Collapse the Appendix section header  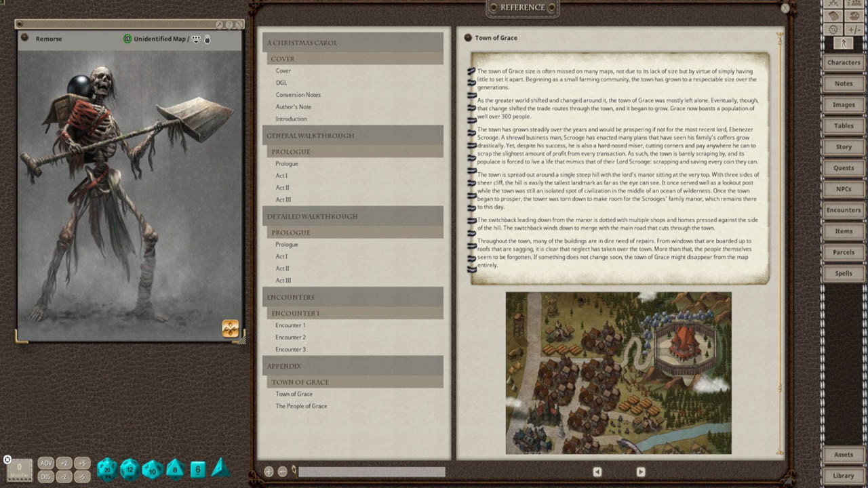point(353,366)
